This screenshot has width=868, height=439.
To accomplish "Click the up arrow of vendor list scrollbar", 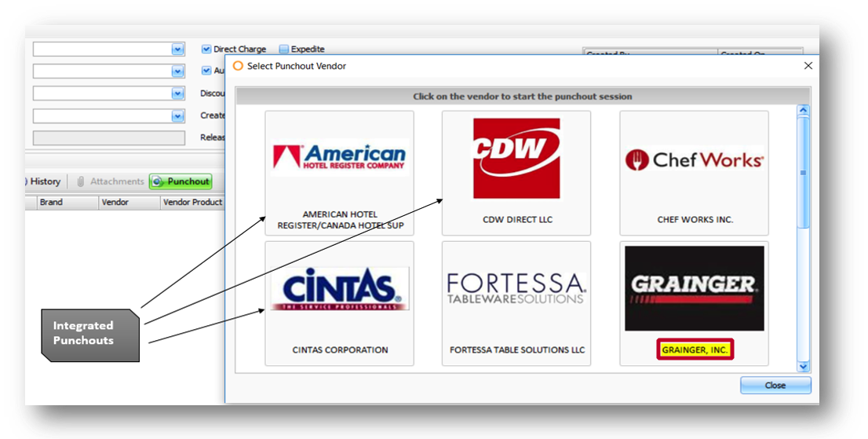I will pos(803,110).
